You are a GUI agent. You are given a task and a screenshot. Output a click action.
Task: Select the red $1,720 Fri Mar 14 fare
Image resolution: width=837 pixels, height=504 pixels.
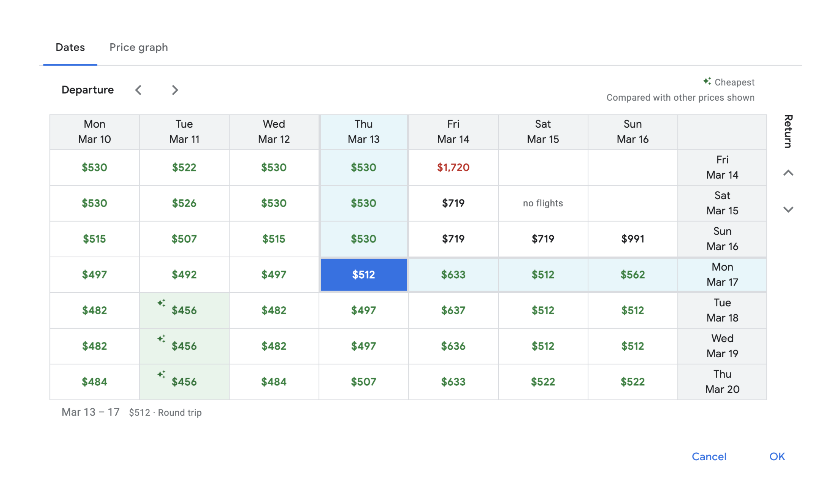[x=453, y=168]
